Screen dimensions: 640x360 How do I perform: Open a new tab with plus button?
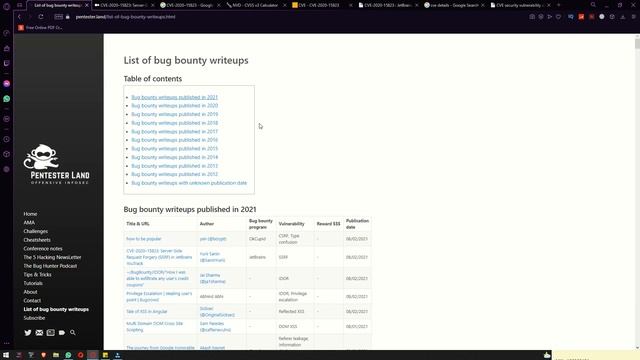click(558, 5)
